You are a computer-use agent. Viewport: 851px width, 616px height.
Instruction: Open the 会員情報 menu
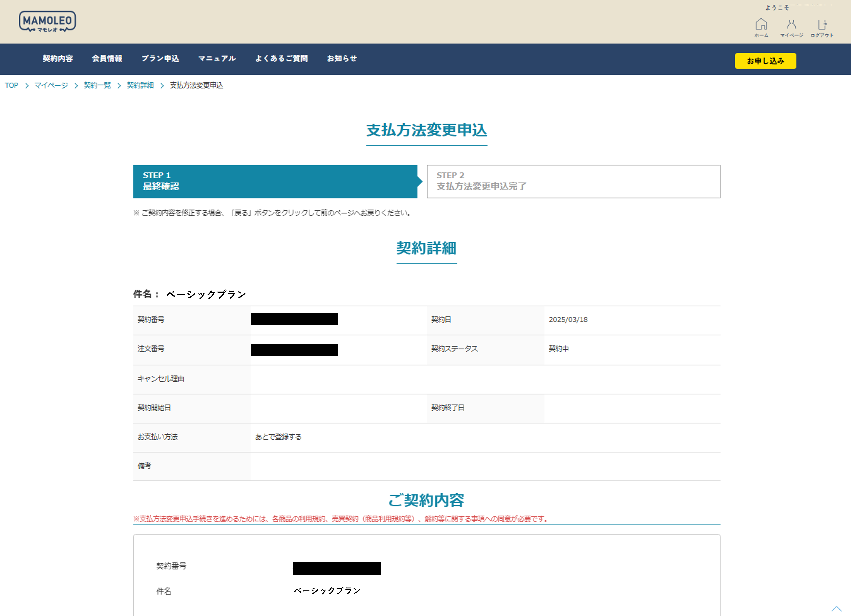(x=107, y=59)
